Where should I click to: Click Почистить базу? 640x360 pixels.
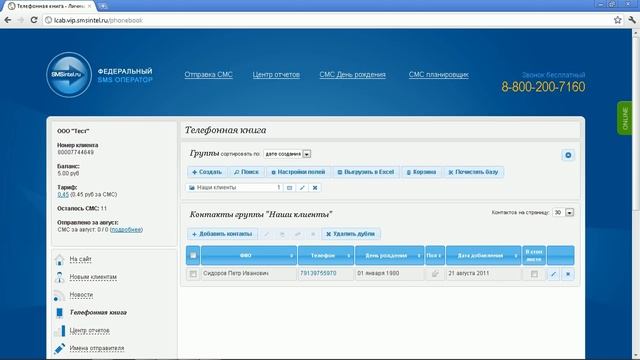[473, 172]
